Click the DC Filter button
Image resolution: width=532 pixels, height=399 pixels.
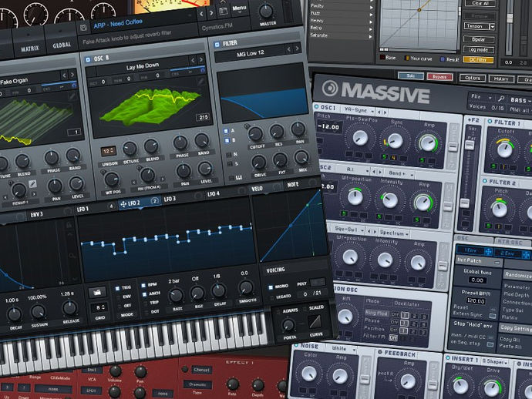click(478, 59)
